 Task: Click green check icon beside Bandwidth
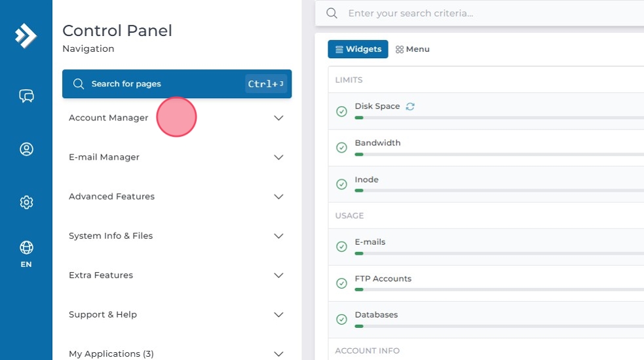point(341,148)
